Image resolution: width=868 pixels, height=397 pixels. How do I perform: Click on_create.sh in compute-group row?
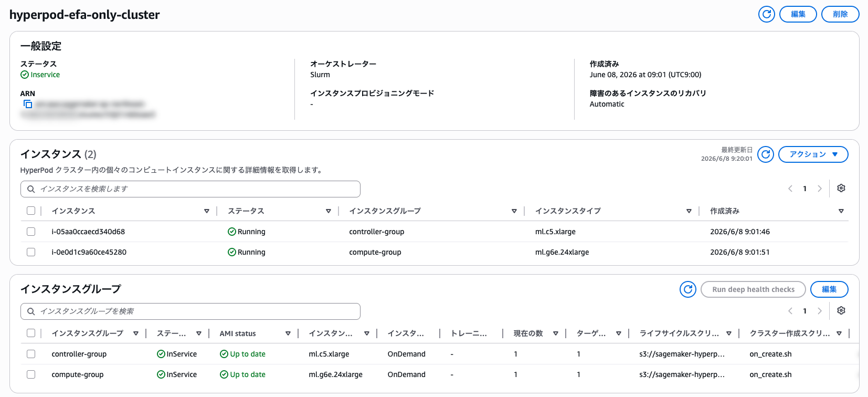770,374
